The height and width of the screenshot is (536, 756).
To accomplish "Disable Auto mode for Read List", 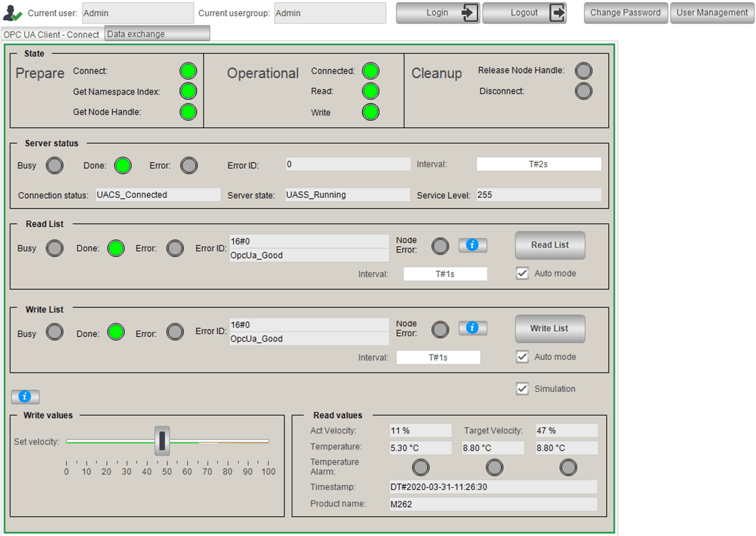I will coord(522,273).
